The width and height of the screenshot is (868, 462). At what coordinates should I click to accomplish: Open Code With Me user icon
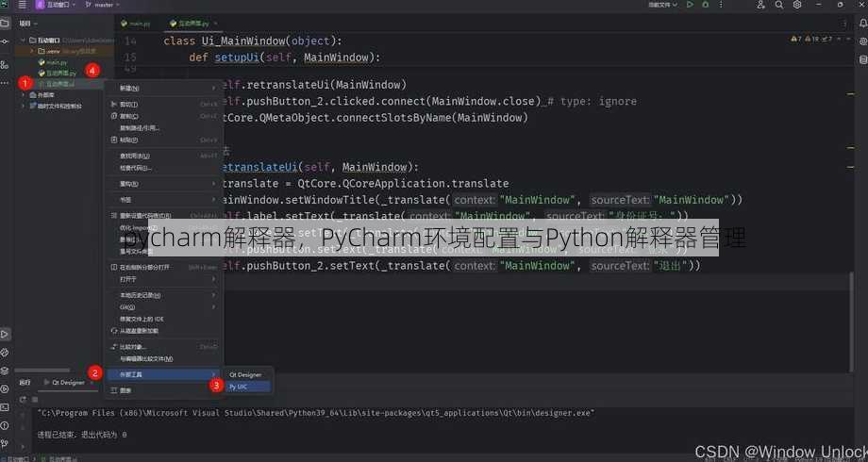click(x=761, y=5)
